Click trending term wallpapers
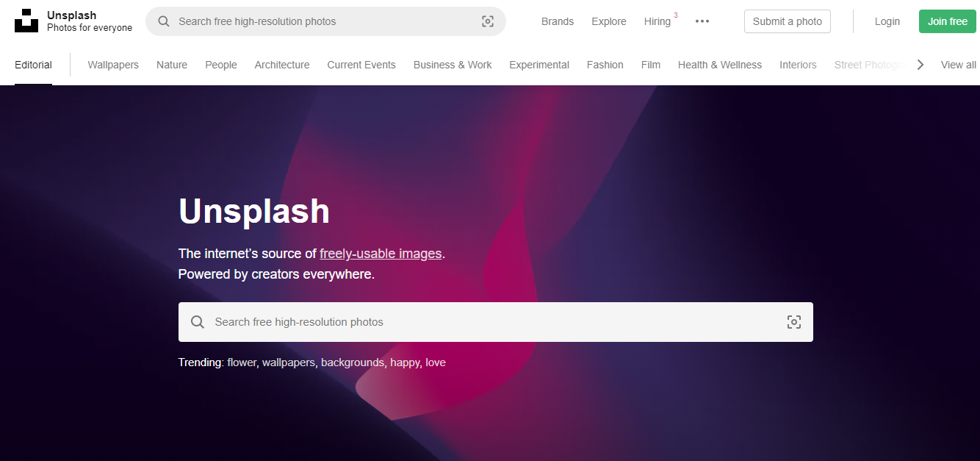This screenshot has height=461, width=980. click(x=289, y=362)
